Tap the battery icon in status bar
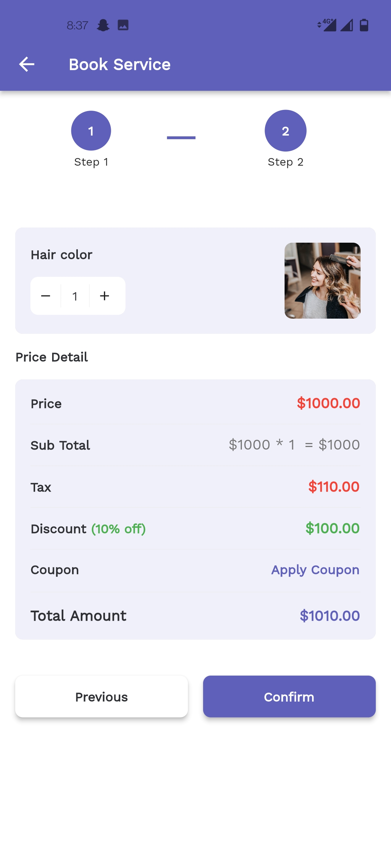391x868 pixels. [x=364, y=25]
